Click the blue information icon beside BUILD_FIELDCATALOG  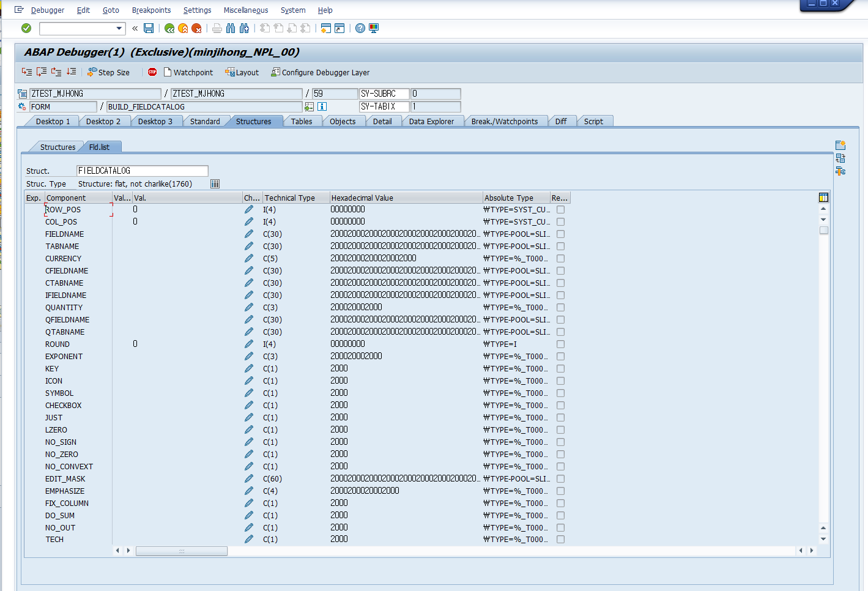[x=322, y=106]
